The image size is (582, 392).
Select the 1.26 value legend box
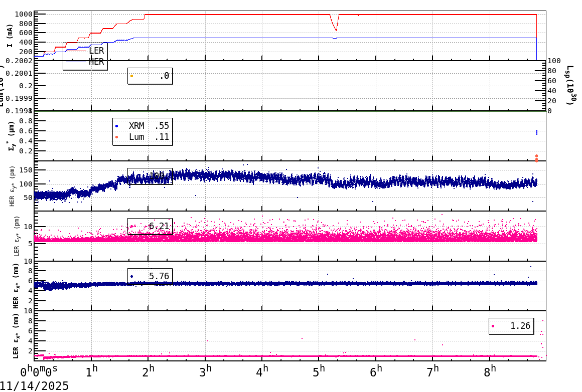click(511, 326)
